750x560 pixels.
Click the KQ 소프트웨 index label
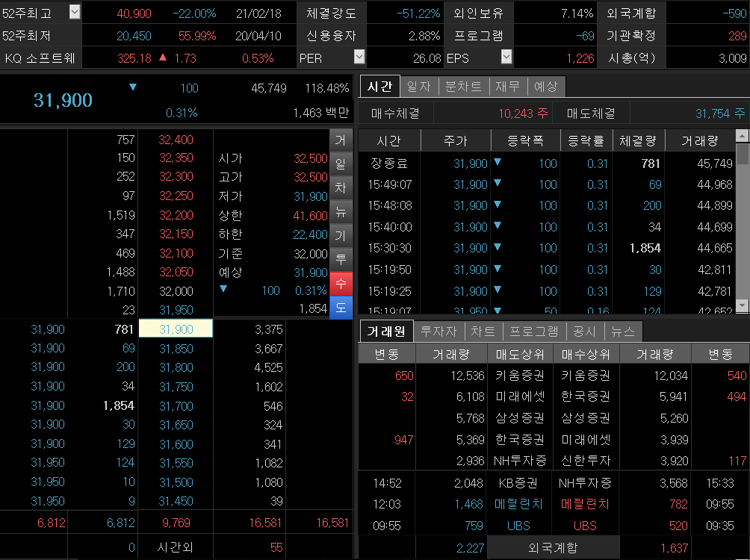[x=40, y=58]
